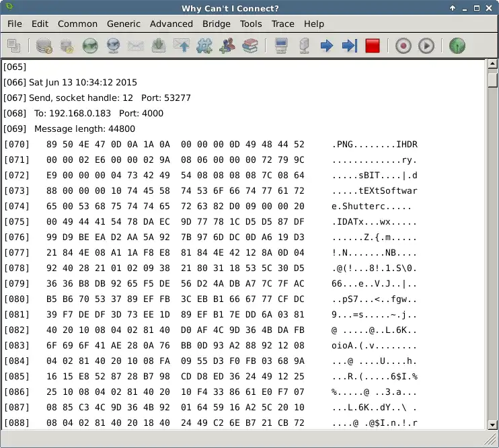The width and height of the screenshot is (499, 448).
Task: Open the Help menu
Action: pyautogui.click(x=314, y=24)
